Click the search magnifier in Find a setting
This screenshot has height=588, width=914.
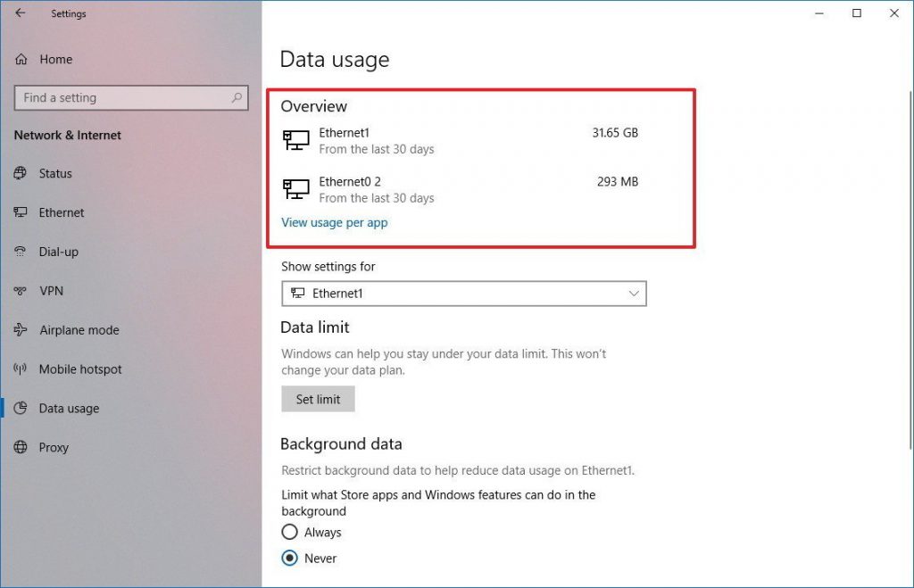tap(236, 97)
